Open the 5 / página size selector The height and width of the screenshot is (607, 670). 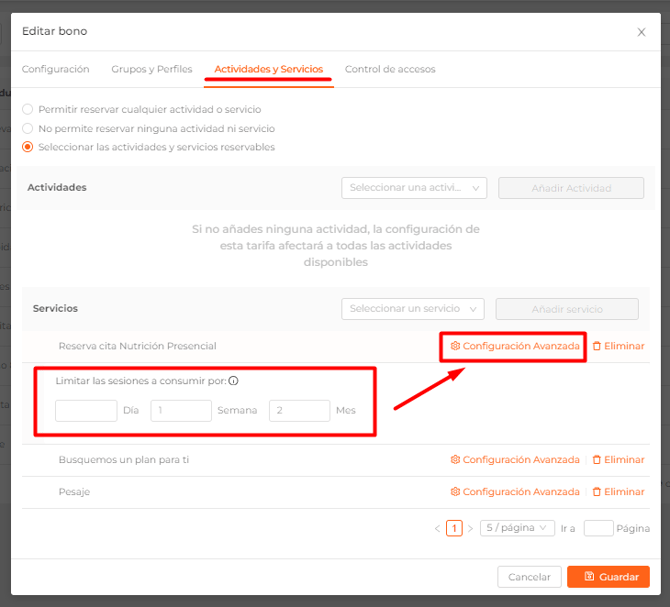[x=516, y=528]
